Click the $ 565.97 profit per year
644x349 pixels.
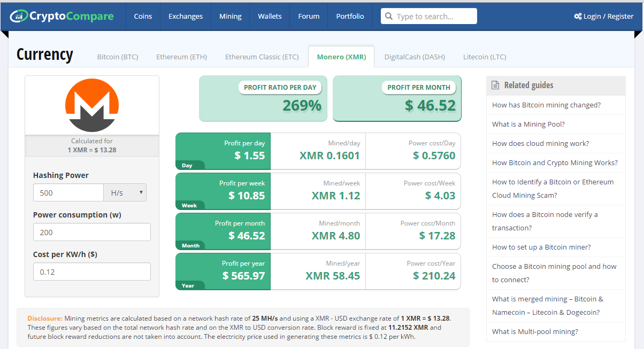coord(244,276)
